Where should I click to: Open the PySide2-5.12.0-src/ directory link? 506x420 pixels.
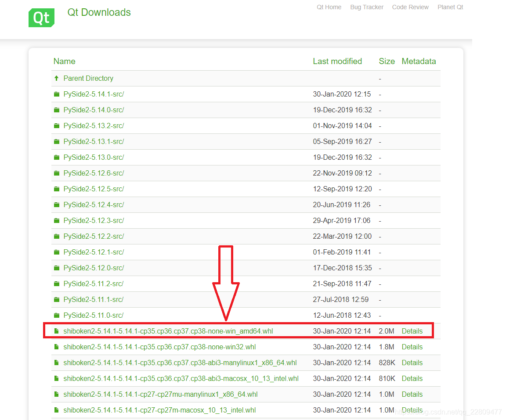pos(94,268)
